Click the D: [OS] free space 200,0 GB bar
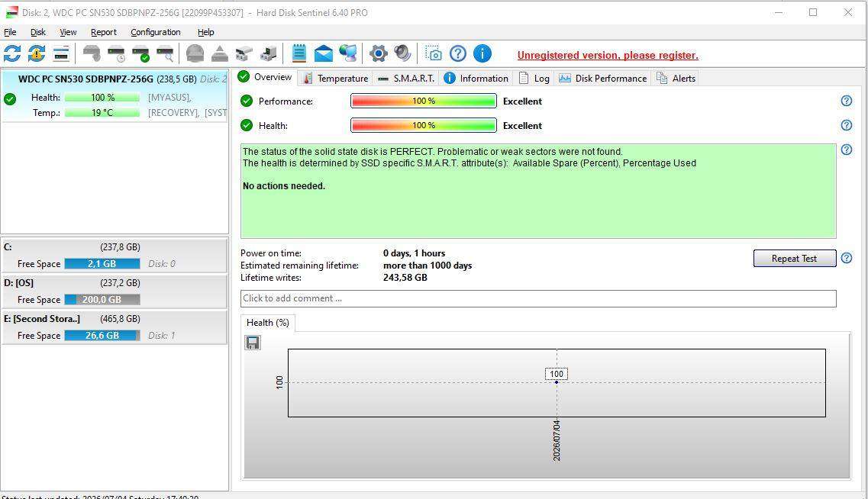The height and width of the screenshot is (499, 868). click(102, 299)
